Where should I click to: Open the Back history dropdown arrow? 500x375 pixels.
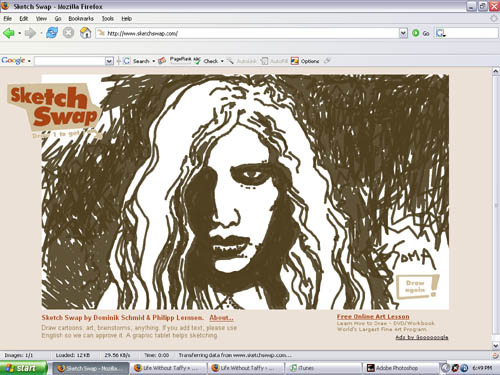(20, 33)
